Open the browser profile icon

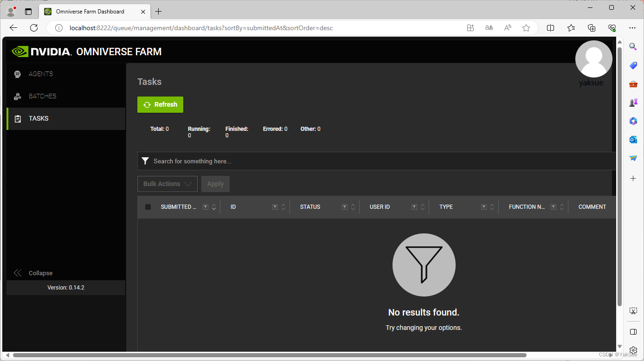(x=11, y=12)
